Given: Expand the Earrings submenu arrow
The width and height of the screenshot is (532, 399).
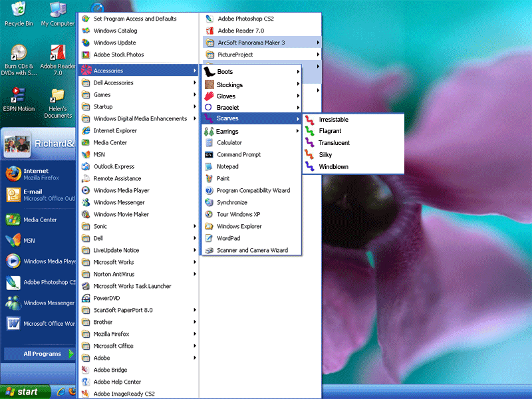Looking at the screenshot, I should click(x=297, y=131).
